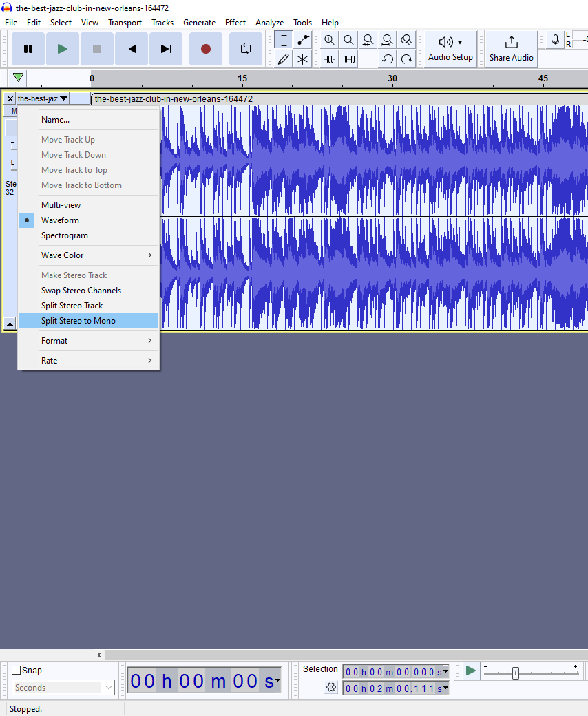This screenshot has width=588, height=716.
Task: Silence audio selection icon
Action: [x=349, y=59]
